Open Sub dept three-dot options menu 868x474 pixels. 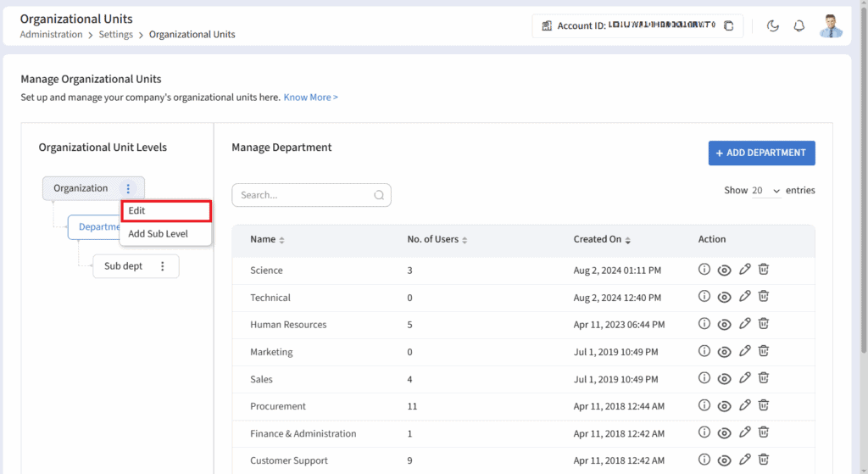pos(163,266)
